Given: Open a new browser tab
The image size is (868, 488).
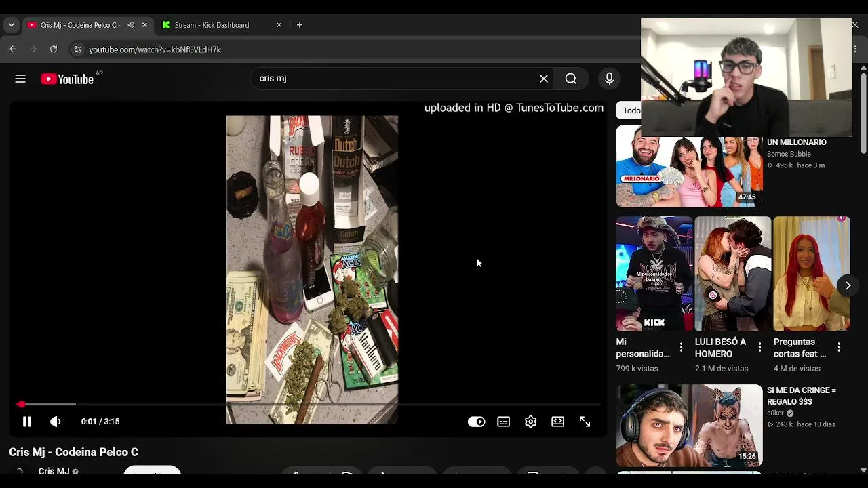Looking at the screenshot, I should (300, 25).
